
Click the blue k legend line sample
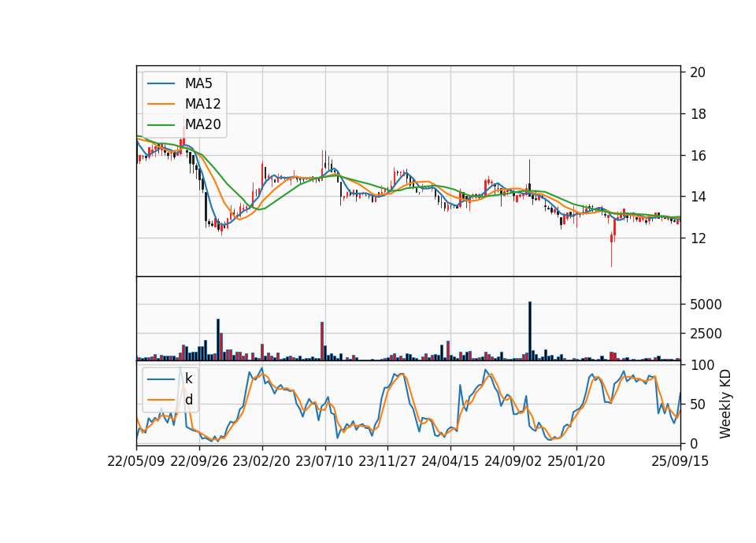(x=161, y=379)
